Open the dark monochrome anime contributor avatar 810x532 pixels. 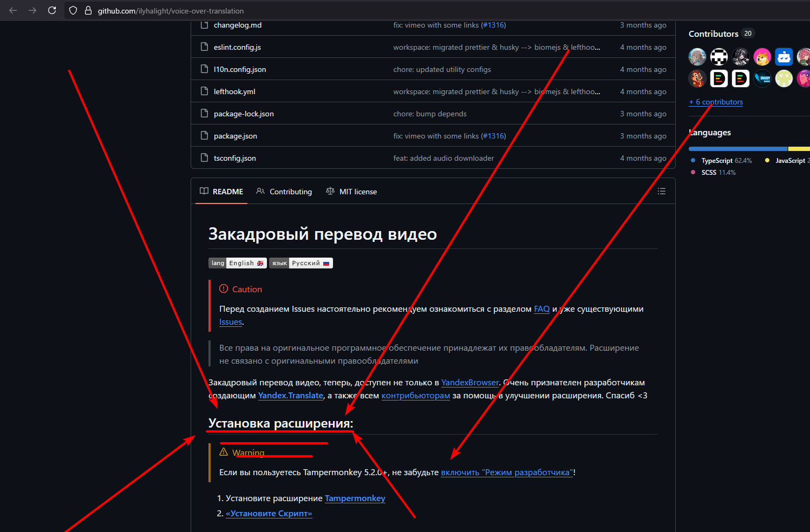coord(741,56)
